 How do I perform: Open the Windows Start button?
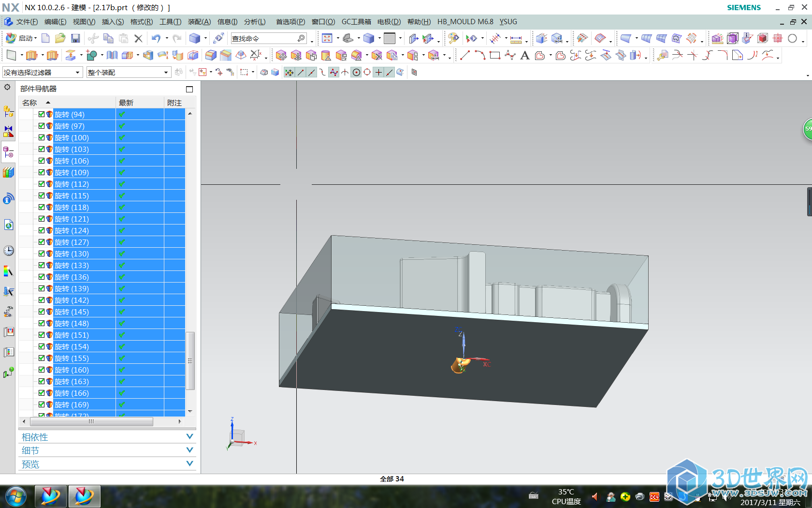[x=16, y=496]
